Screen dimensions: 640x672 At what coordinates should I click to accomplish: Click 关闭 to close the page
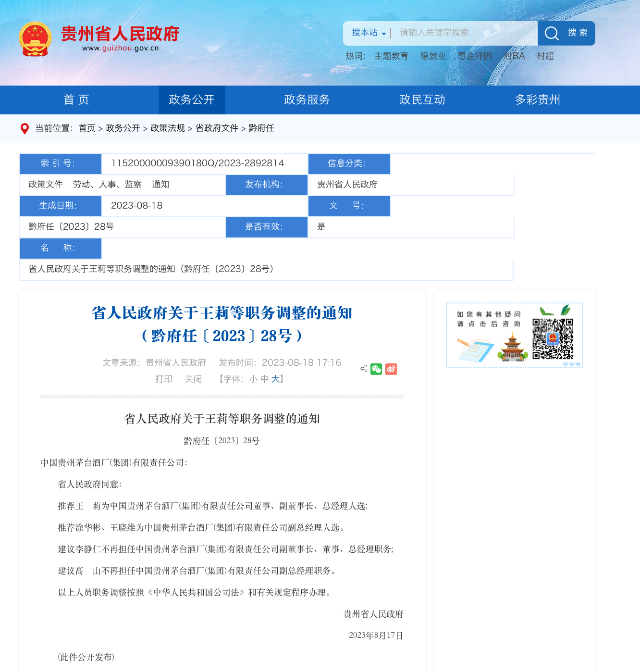pyautogui.click(x=193, y=379)
